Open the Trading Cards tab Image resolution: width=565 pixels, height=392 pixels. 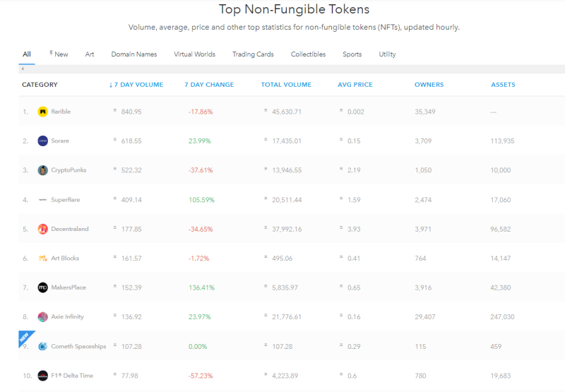coord(253,54)
